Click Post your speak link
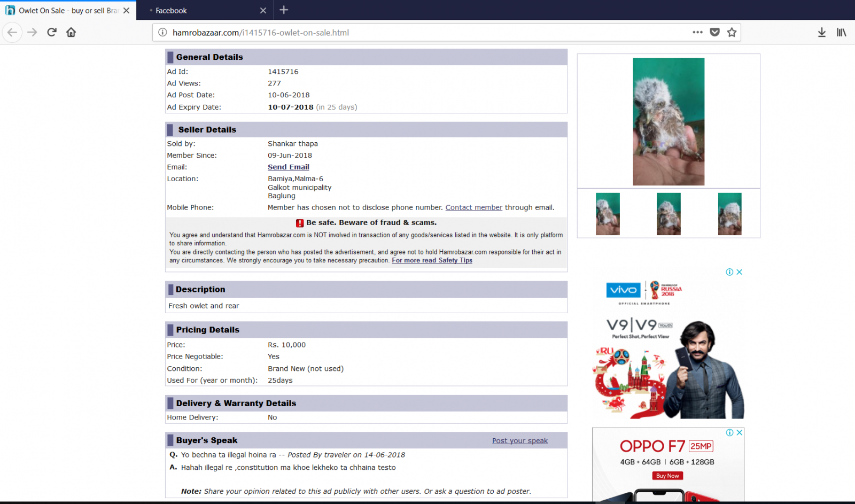This screenshot has height=504, width=855. coord(520,440)
